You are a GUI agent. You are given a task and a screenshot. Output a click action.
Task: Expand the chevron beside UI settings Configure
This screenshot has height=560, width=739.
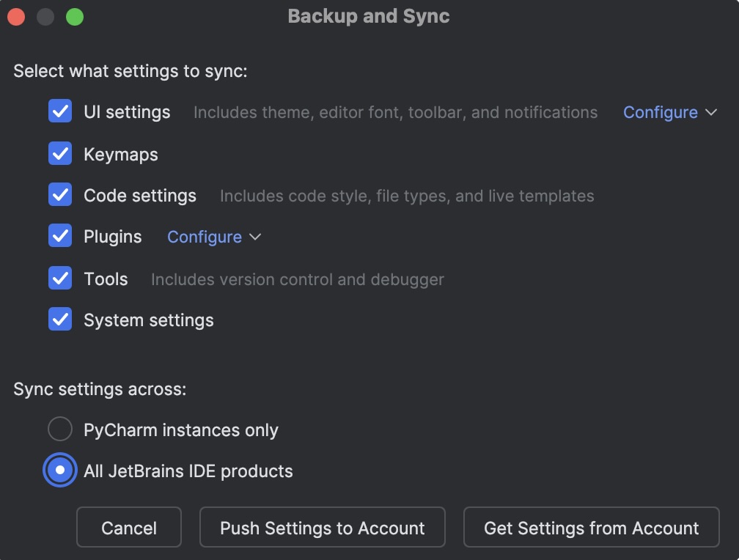pos(710,112)
